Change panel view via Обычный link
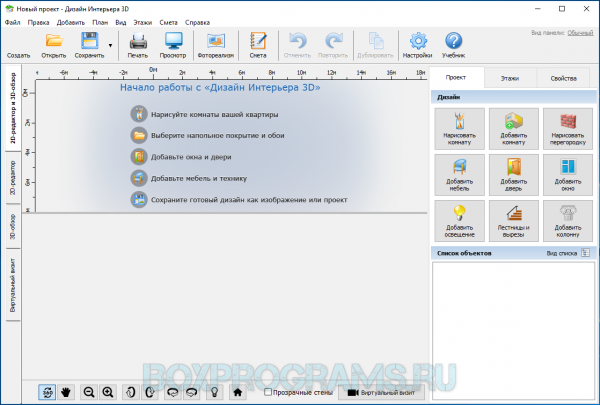Viewport: 600px width, 405px height. (x=580, y=33)
